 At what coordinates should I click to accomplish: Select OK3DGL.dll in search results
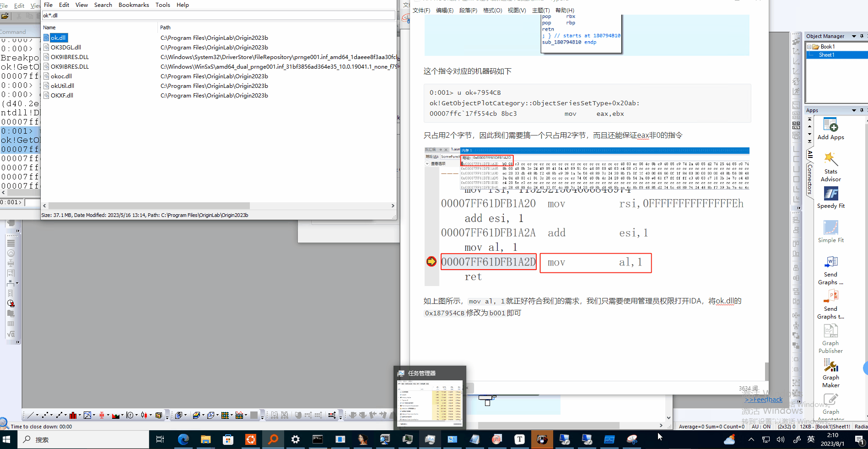pyautogui.click(x=65, y=47)
